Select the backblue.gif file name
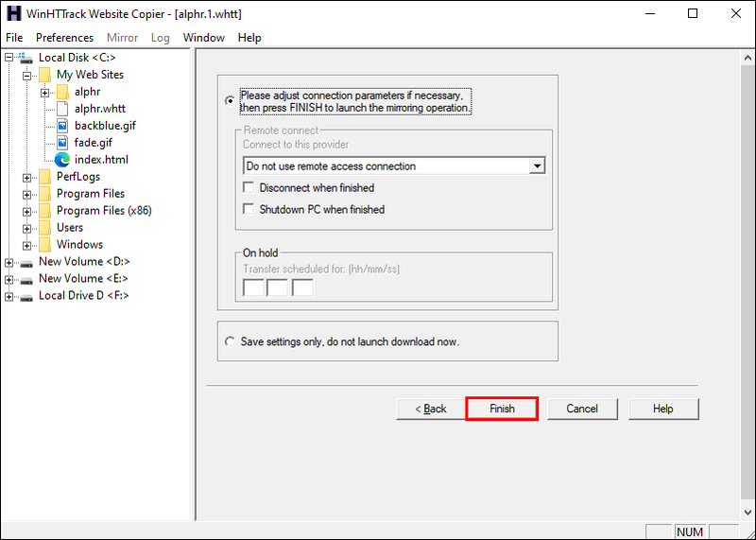The height and width of the screenshot is (540, 756). 105,126
